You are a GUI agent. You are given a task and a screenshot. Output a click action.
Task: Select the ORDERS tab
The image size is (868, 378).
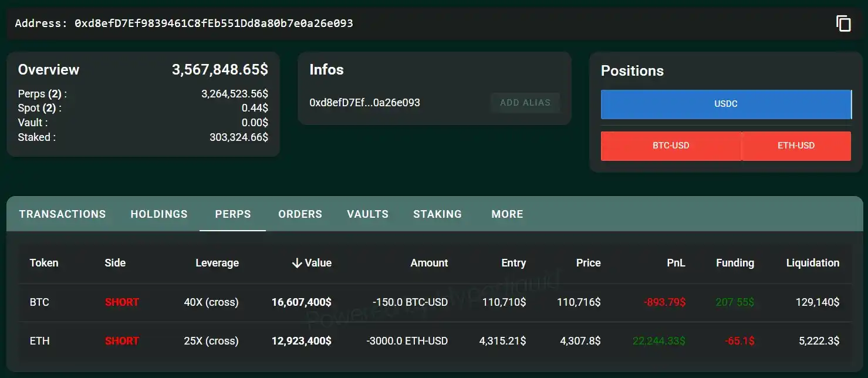point(300,214)
